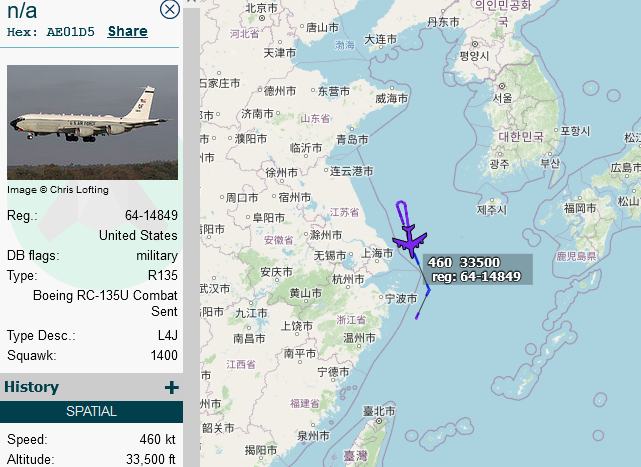Click the 青岛市 city label on map
641x467 pixels.
point(352,140)
